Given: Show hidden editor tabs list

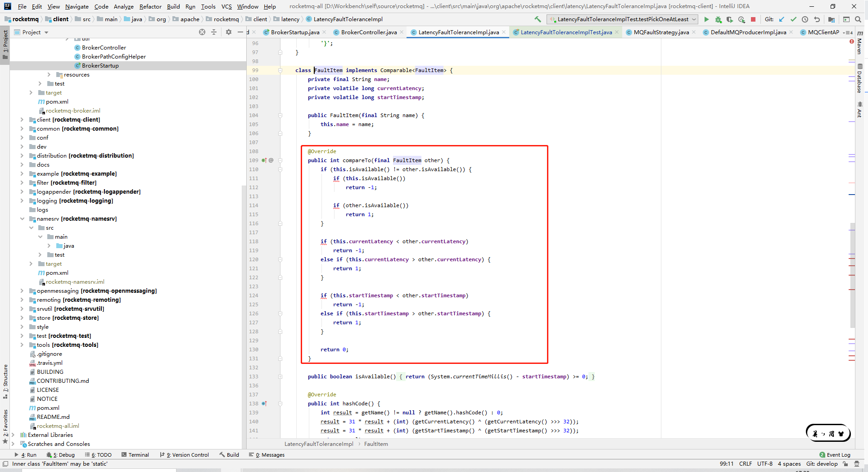Looking at the screenshot, I should coord(848,32).
